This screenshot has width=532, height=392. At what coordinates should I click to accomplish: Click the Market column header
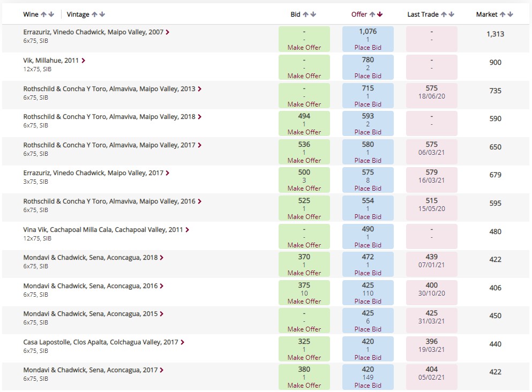[486, 14]
